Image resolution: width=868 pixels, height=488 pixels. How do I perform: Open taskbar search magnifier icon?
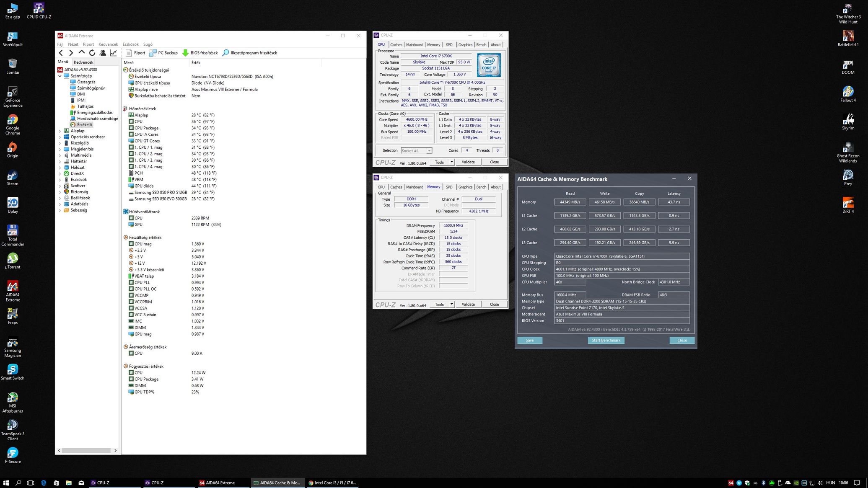pyautogui.click(x=18, y=483)
